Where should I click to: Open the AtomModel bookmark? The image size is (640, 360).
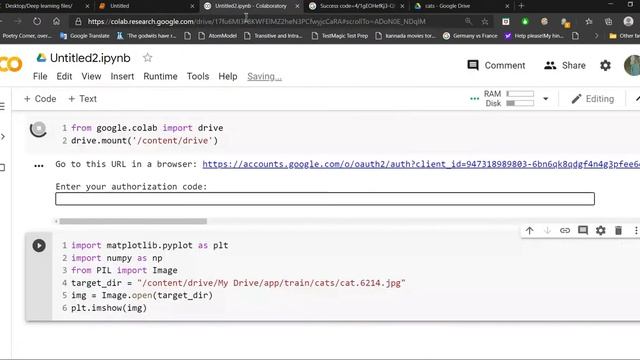coord(218,36)
